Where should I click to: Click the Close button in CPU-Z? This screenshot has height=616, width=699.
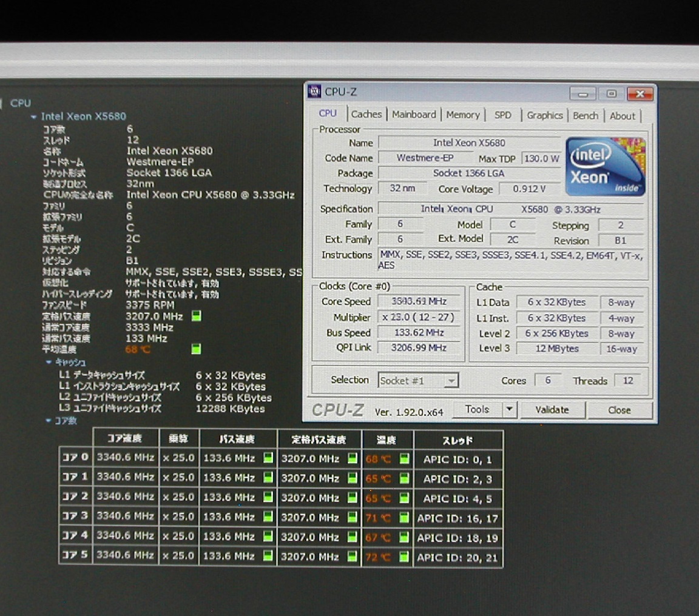620,410
